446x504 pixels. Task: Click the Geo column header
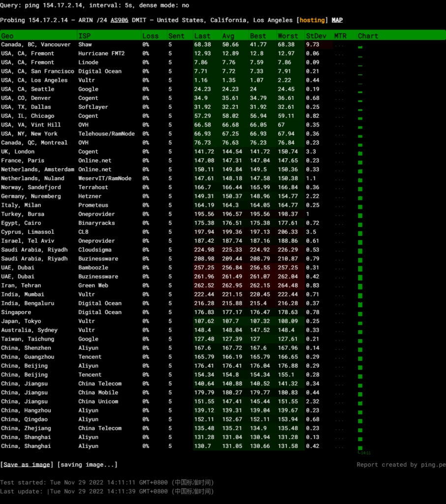tap(8, 36)
